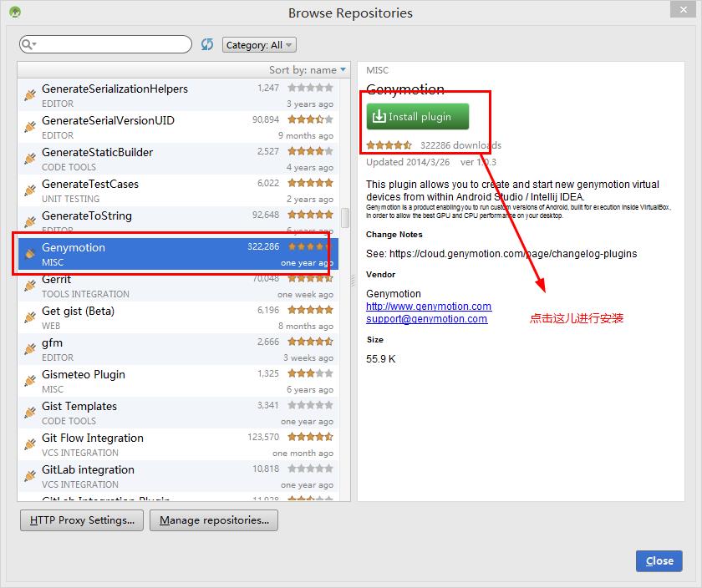The width and height of the screenshot is (702, 588).
Task: Click the Install plugin button
Action: point(417,116)
